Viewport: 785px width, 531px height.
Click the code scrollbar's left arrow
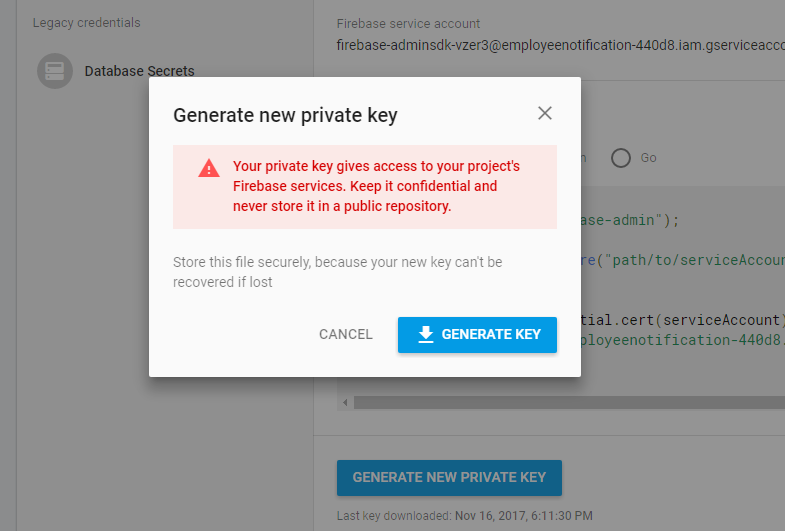coord(345,402)
